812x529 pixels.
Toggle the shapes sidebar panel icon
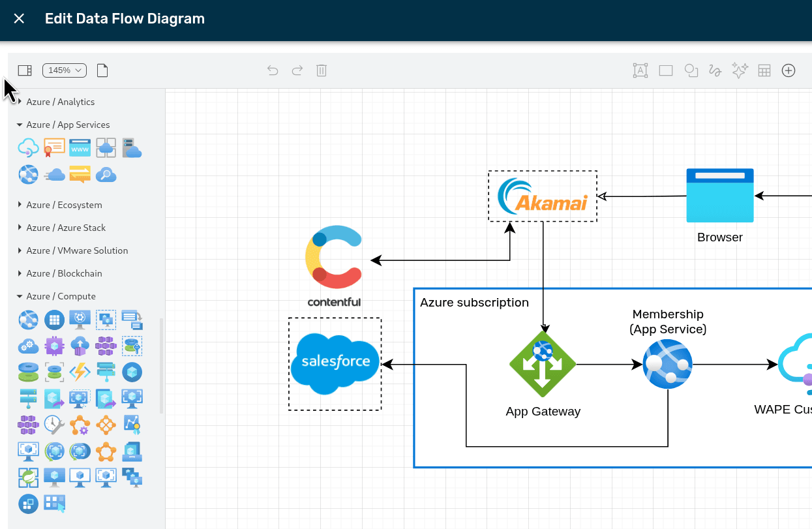(25, 70)
